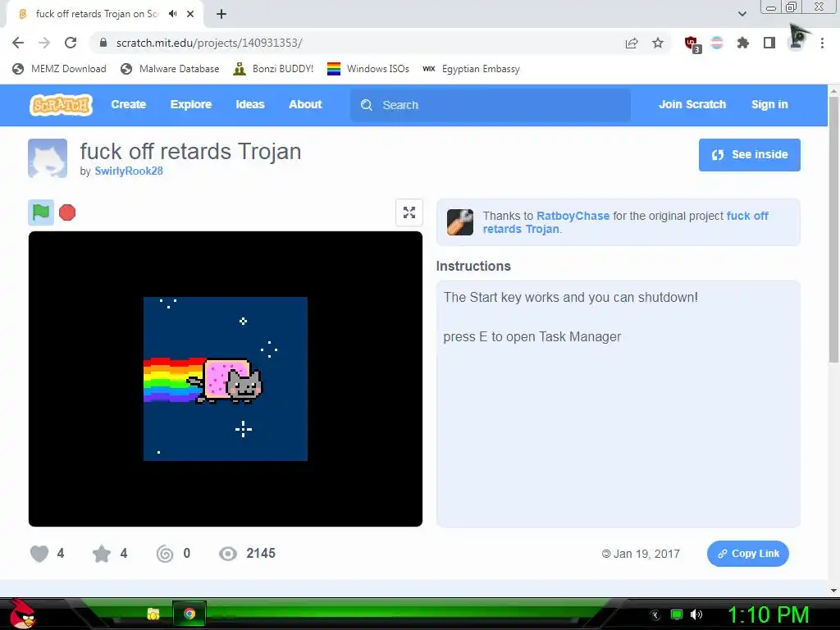
Task: Open the Chrome profile avatar
Action: (796, 43)
